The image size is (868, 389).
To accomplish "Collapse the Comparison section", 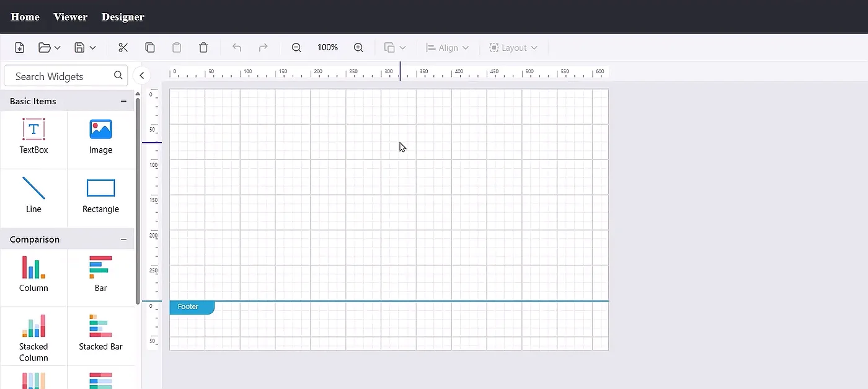I will (123, 239).
